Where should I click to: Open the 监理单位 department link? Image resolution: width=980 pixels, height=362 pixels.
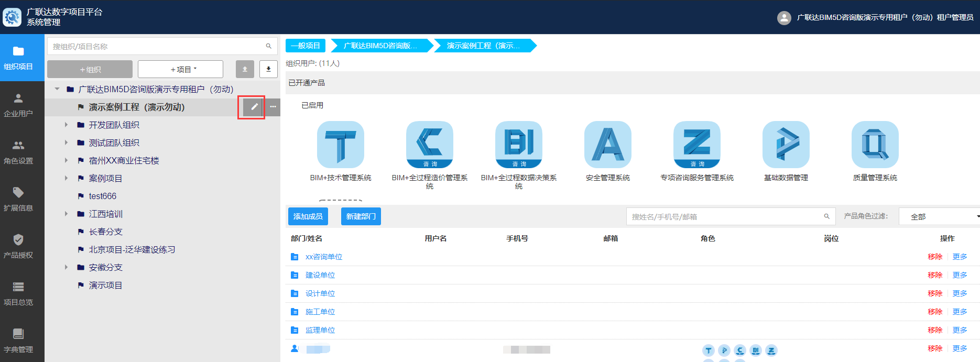pyautogui.click(x=320, y=330)
